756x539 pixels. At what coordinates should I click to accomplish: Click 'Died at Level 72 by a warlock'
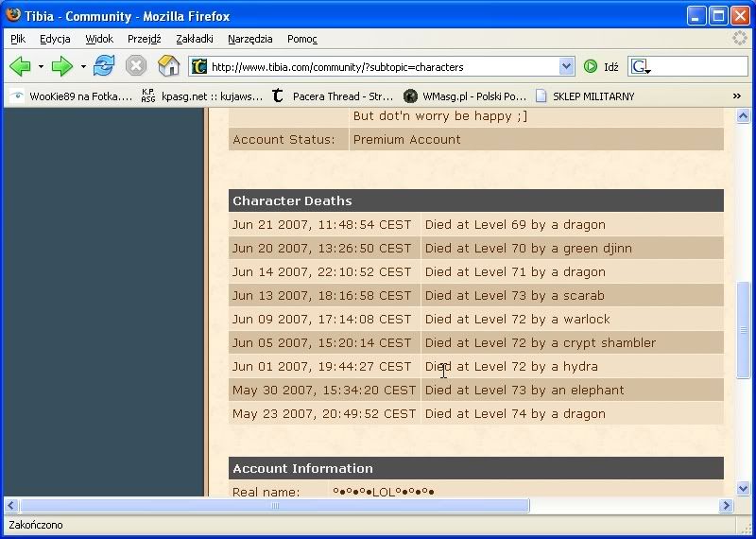point(517,320)
